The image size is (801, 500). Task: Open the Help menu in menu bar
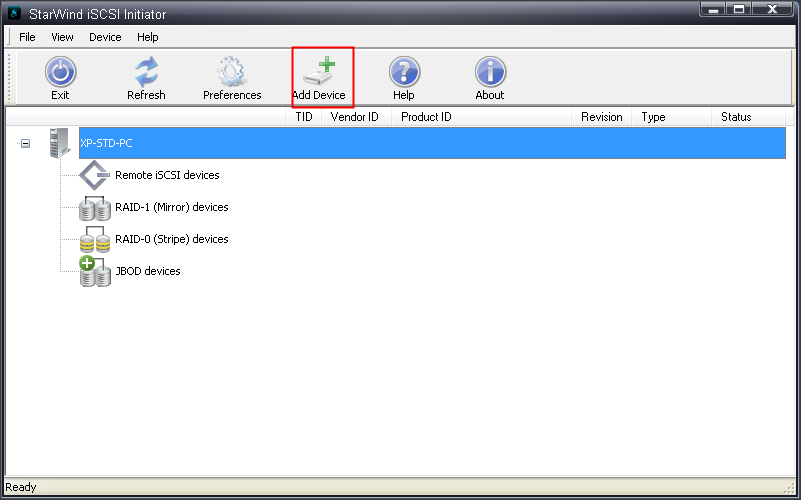148,37
